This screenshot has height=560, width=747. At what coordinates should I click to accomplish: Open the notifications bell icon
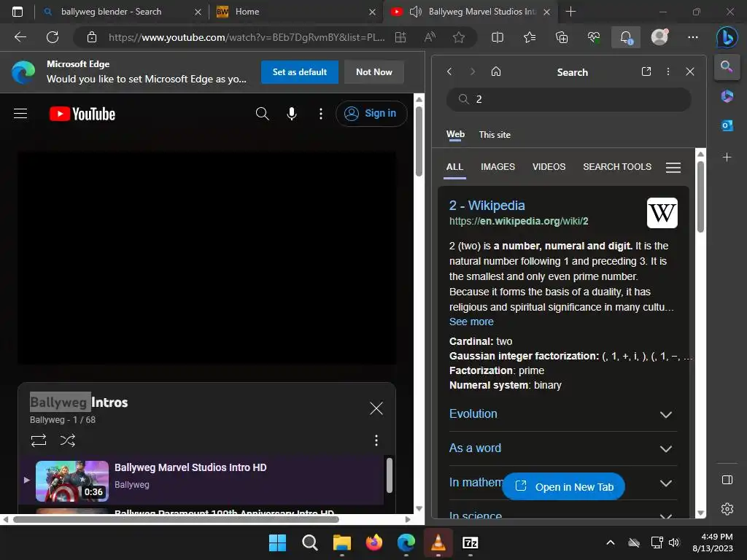(x=626, y=37)
